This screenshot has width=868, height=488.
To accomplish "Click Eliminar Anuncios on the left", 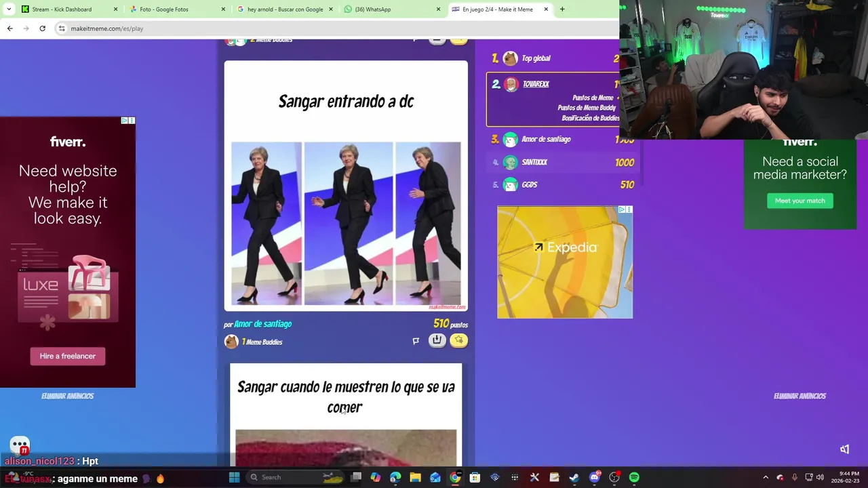I will click(67, 396).
